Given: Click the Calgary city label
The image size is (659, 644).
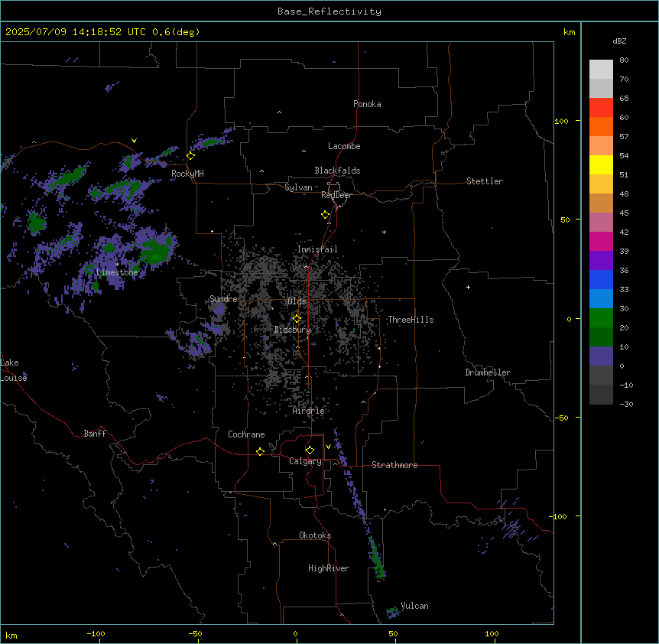Looking at the screenshot, I should pos(305,461).
